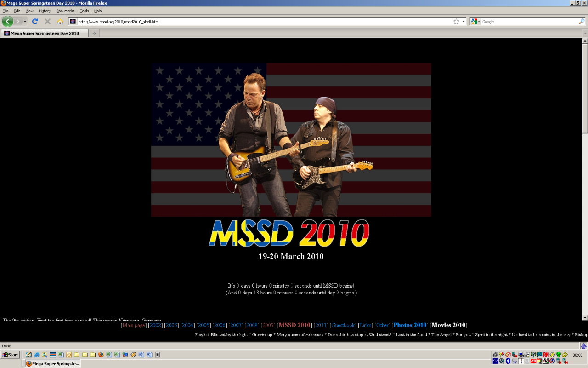Switch to Mega Super Springsteen Day tab
Screen dimensions: 588x368
(x=45, y=33)
